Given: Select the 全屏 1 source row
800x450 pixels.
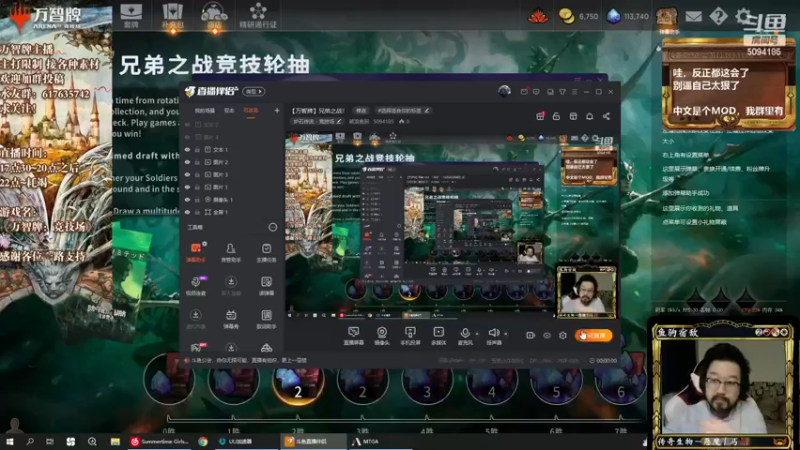Looking at the screenshot, I should [231, 212].
